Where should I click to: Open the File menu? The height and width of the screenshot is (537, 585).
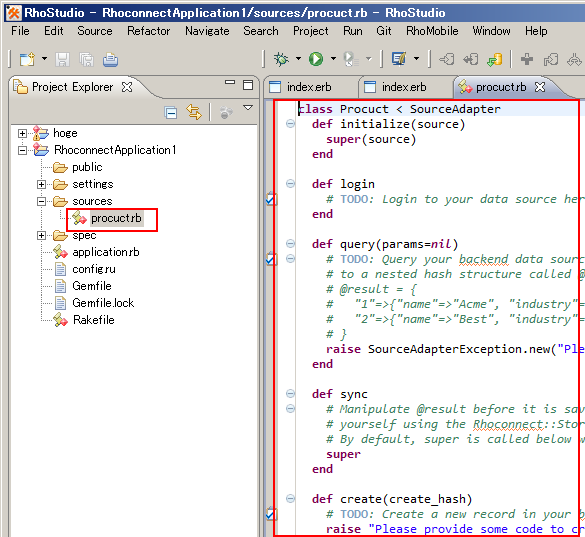click(x=20, y=31)
